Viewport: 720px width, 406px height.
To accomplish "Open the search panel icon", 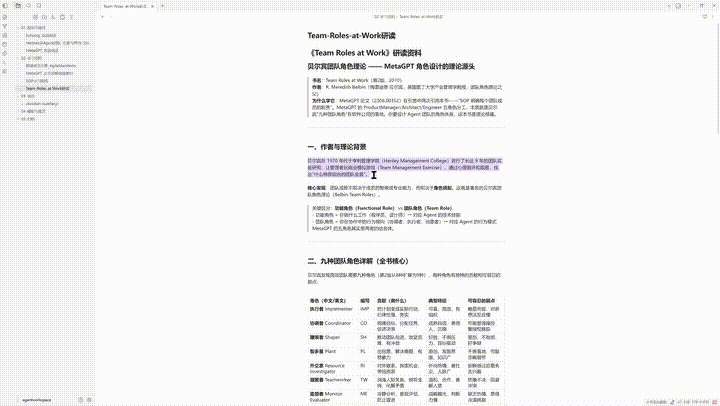I will click(x=28, y=6).
